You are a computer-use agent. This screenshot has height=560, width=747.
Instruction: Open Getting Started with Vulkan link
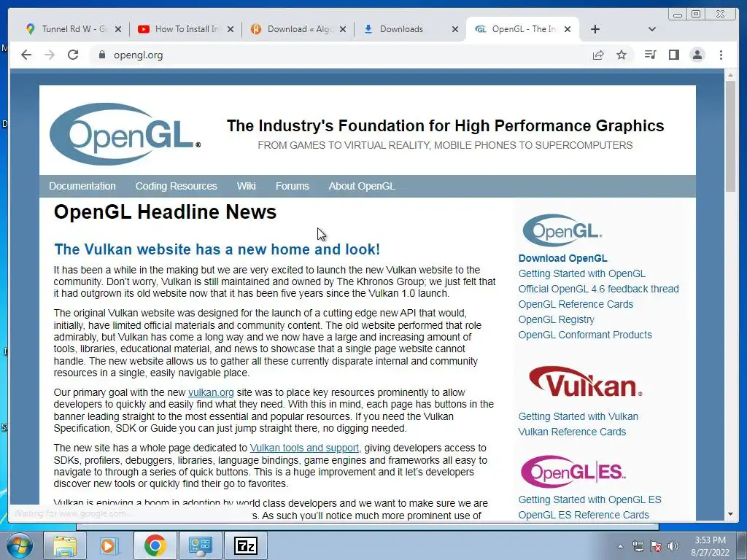[x=578, y=416]
